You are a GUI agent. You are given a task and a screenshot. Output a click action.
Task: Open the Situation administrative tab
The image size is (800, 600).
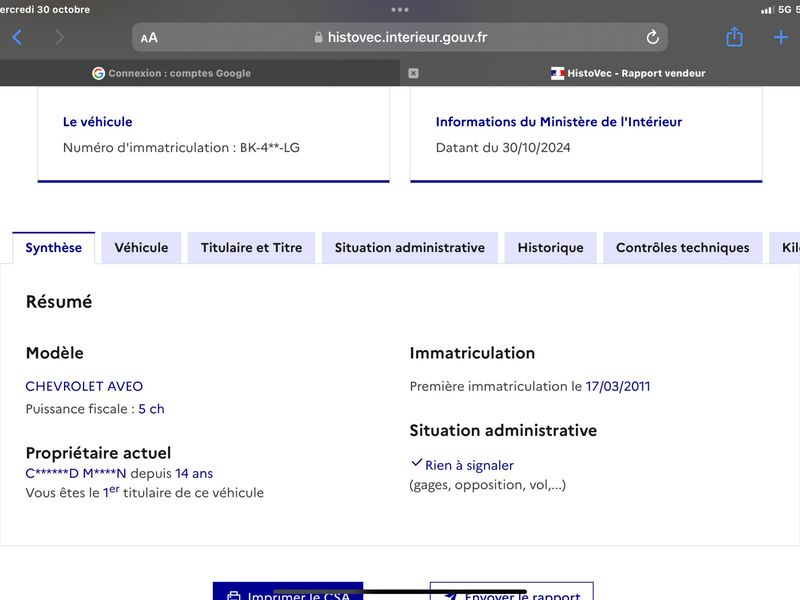(410, 247)
